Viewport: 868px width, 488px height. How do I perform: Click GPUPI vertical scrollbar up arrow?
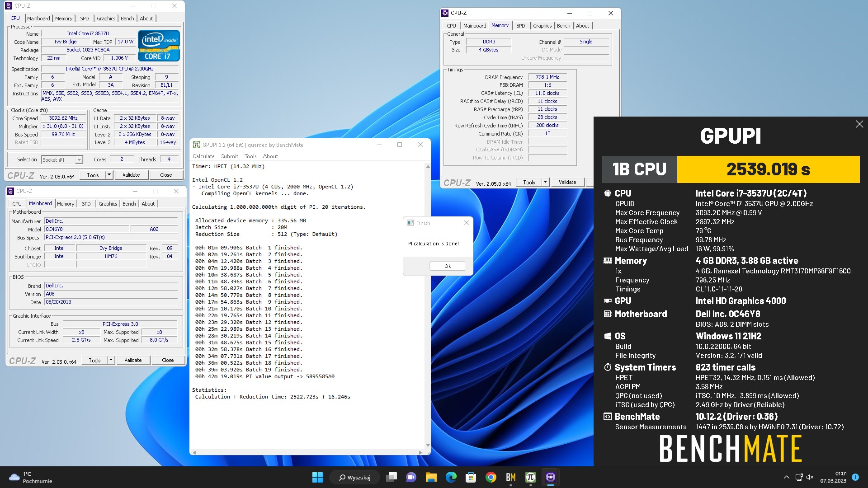pyautogui.click(x=428, y=167)
